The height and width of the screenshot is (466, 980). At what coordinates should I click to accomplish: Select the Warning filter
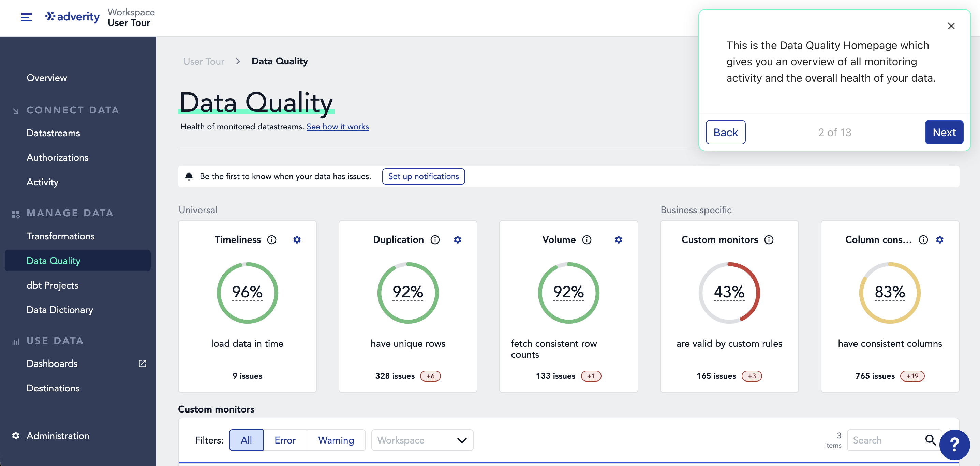336,440
